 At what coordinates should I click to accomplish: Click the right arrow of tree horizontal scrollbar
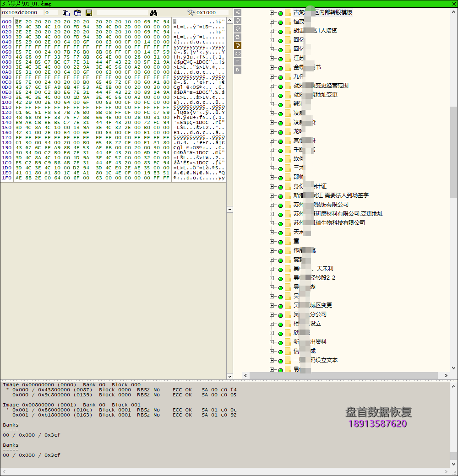click(x=446, y=376)
